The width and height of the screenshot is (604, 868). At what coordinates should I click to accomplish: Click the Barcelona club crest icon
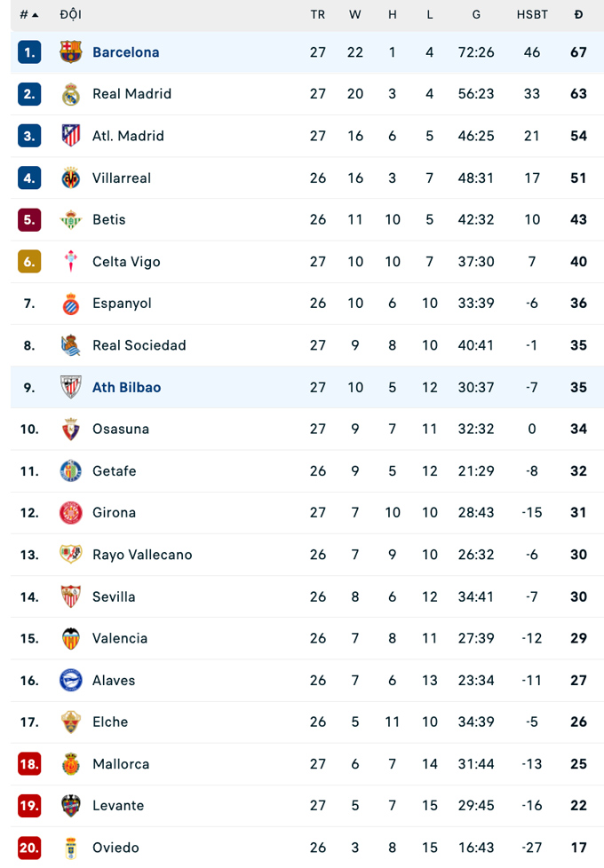71,52
